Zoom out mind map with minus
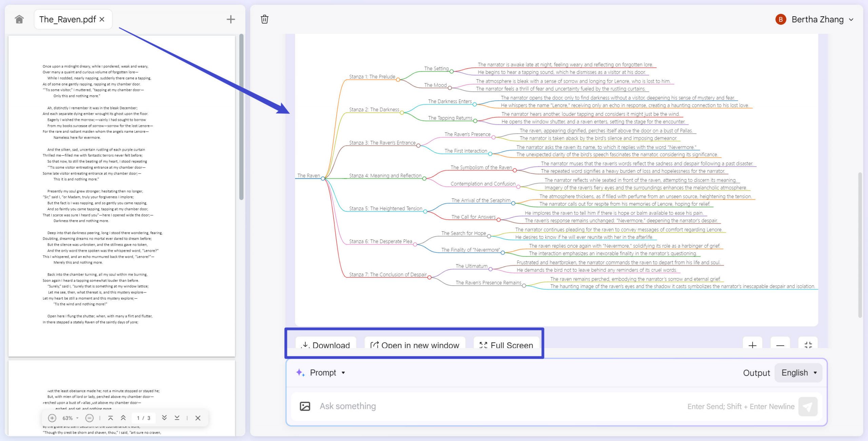 point(780,345)
